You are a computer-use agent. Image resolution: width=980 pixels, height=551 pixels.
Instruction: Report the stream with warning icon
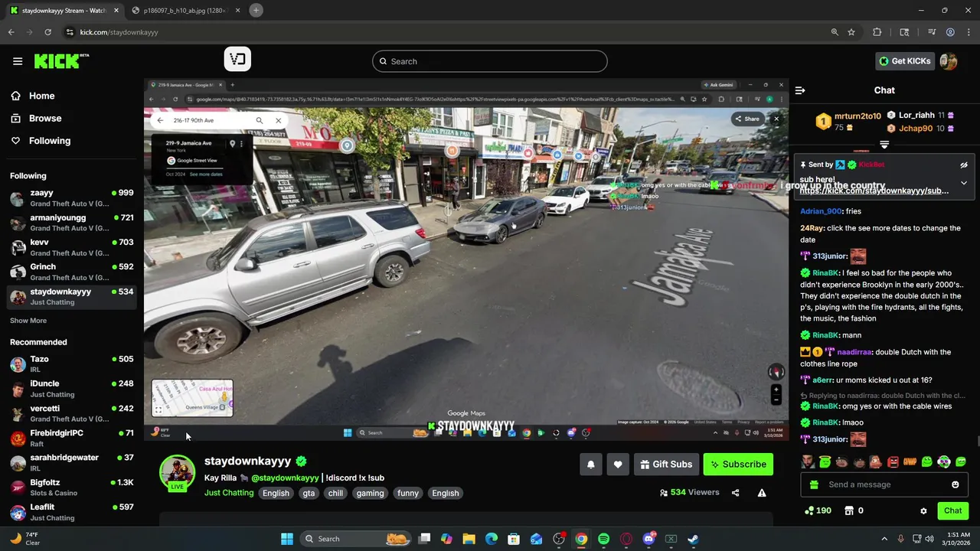point(762,493)
